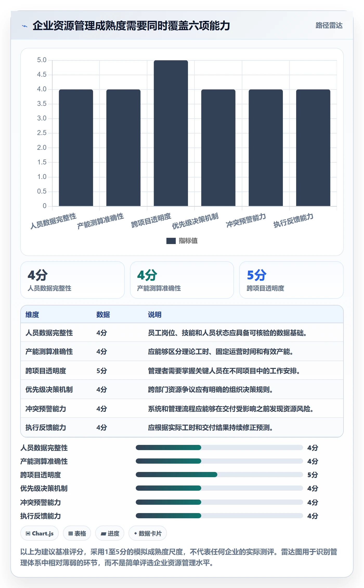Click the 表格 tag chip
Image resolution: width=364 pixels, height=588 pixels.
(x=77, y=533)
